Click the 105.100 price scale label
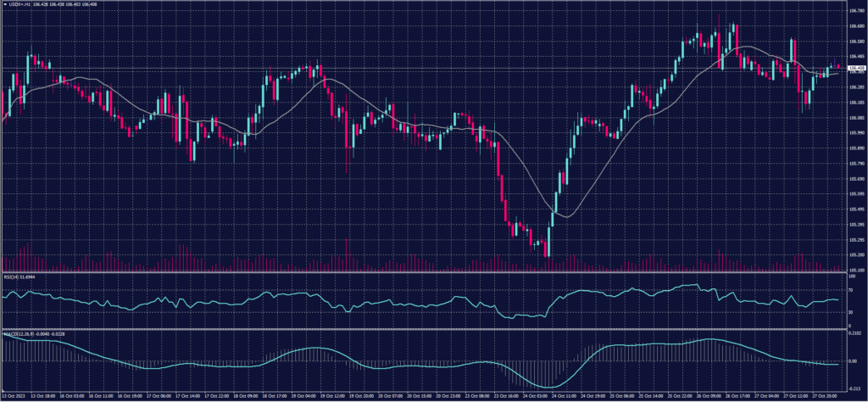 [x=856, y=270]
